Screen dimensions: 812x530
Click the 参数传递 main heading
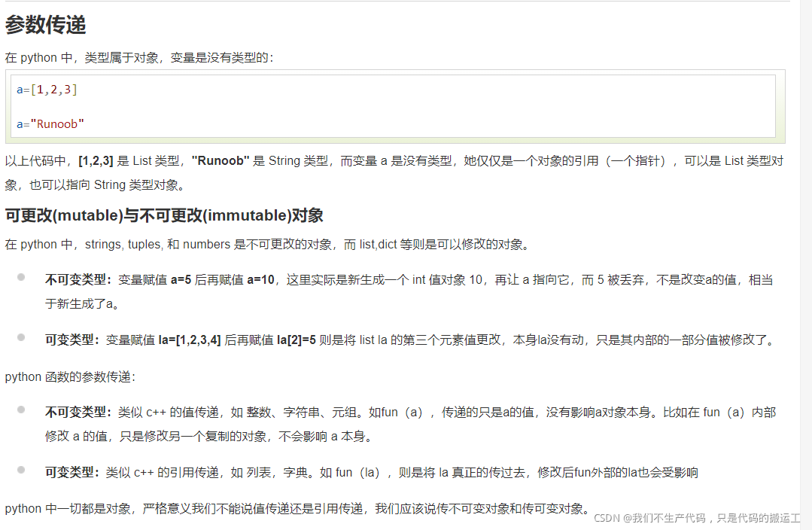click(x=46, y=25)
